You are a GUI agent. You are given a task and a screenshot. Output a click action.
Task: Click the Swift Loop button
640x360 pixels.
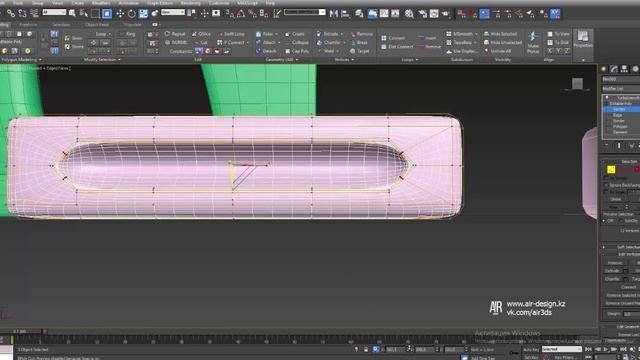pos(231,34)
